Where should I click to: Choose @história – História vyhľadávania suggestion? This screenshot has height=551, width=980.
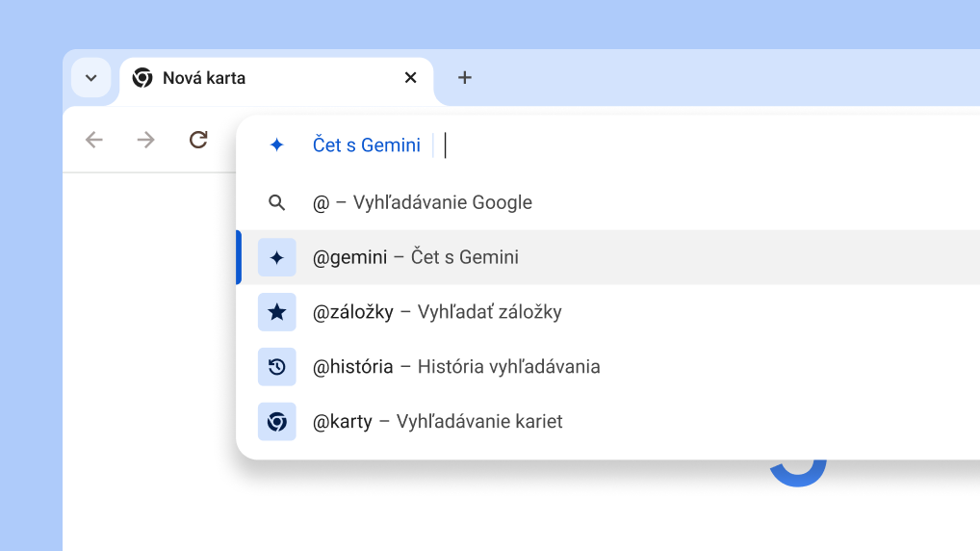[x=608, y=366]
